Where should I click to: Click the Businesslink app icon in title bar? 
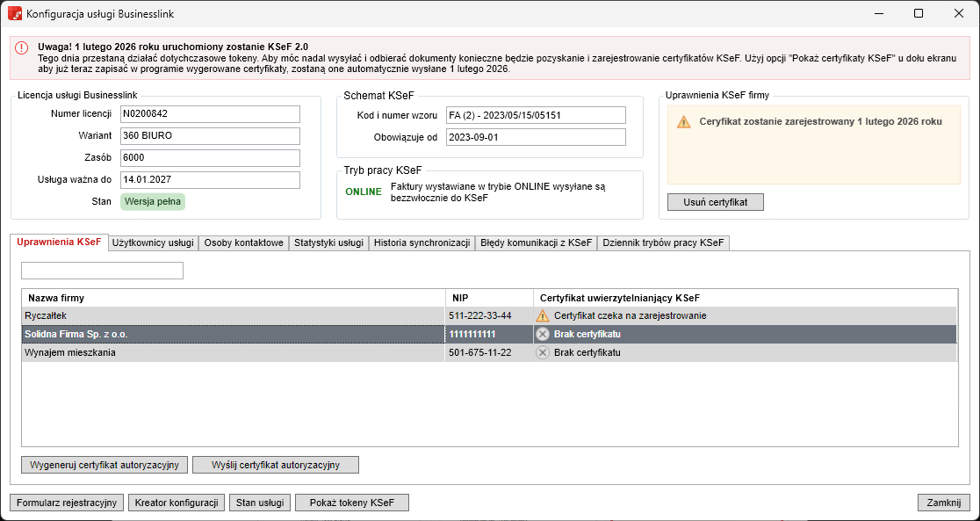(15, 14)
